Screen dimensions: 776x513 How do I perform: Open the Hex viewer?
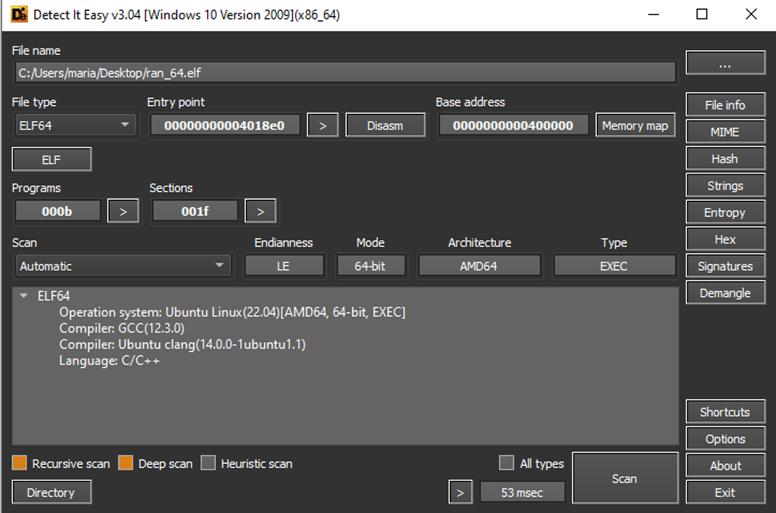[x=725, y=239]
